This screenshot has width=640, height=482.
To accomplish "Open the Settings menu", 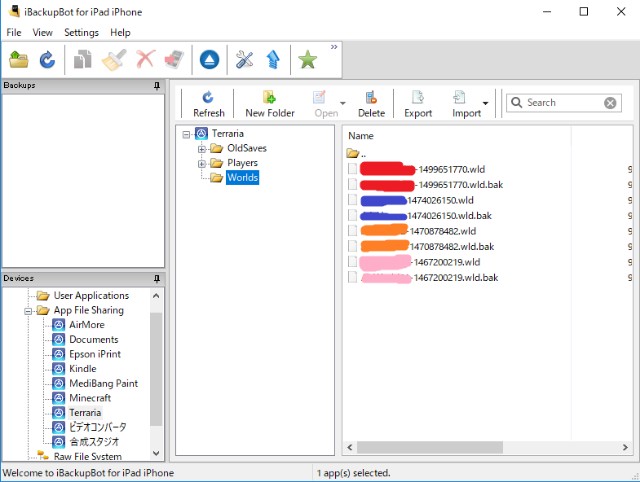I will click(81, 33).
